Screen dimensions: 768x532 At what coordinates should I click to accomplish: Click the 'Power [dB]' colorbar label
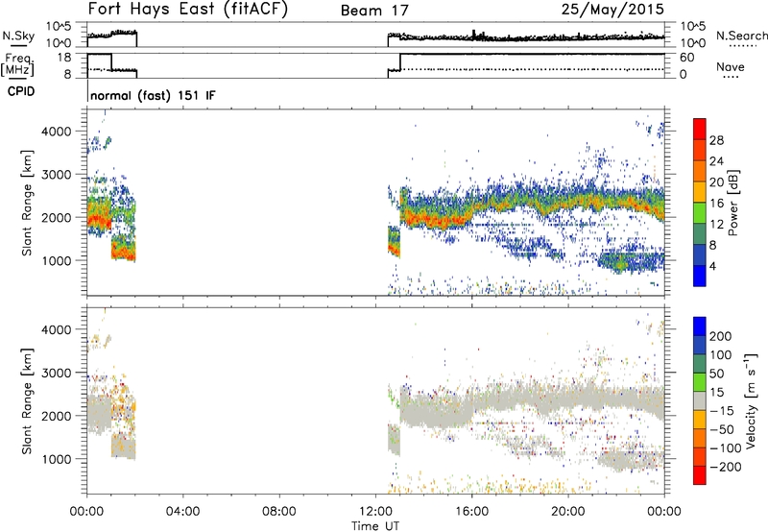click(732, 203)
